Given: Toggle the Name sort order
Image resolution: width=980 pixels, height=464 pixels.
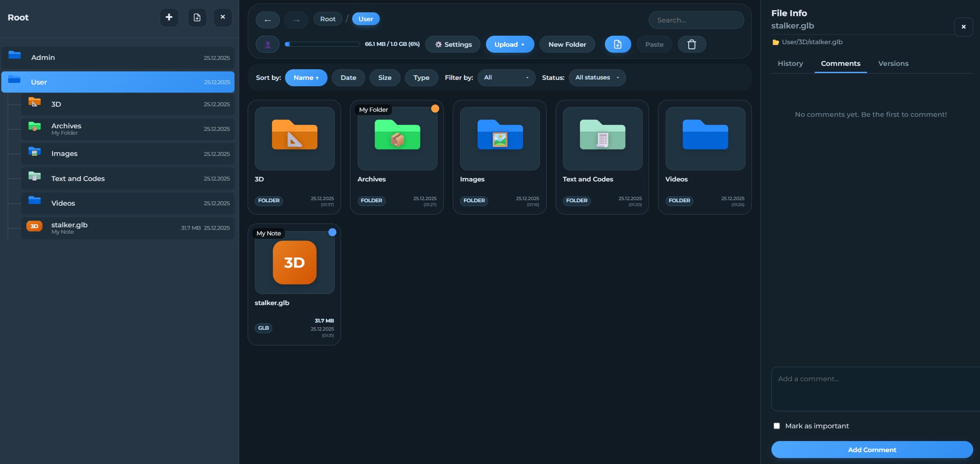Looking at the screenshot, I should click(306, 78).
